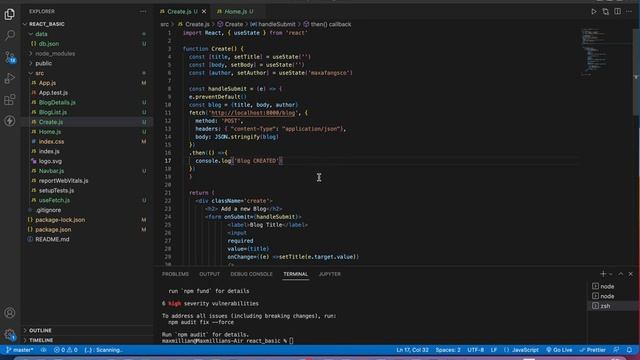The image size is (640, 360).
Task: Open Explorer panel More Actions ellipsis
Action: (x=143, y=11)
